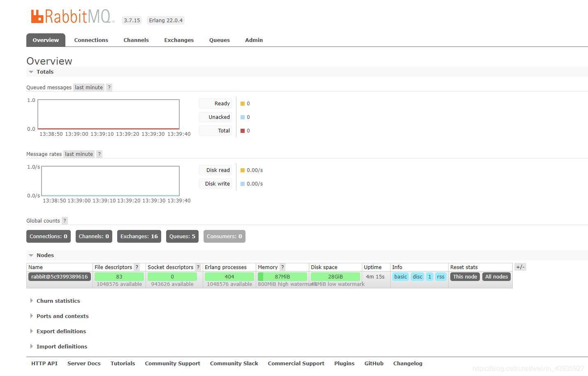Open help for Global counts
Screen dimensions: 588x376
coord(64,220)
